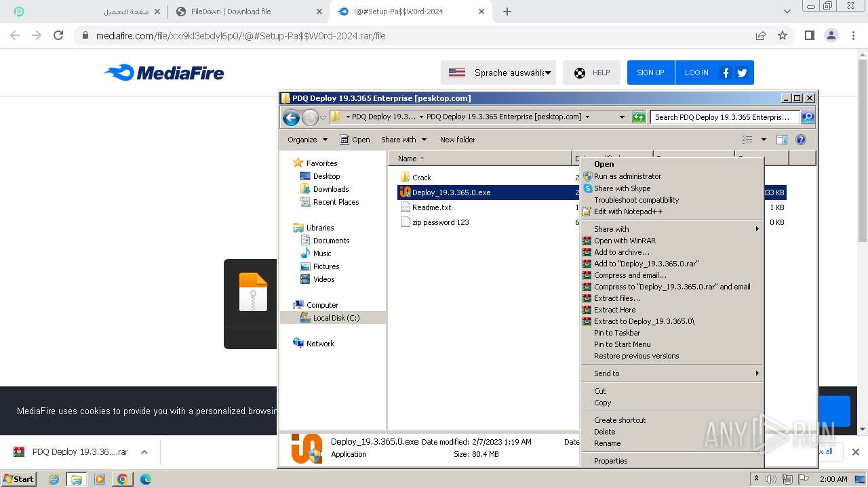The width and height of the screenshot is (868, 488).
Task: Click New folder button
Action: coord(458,140)
